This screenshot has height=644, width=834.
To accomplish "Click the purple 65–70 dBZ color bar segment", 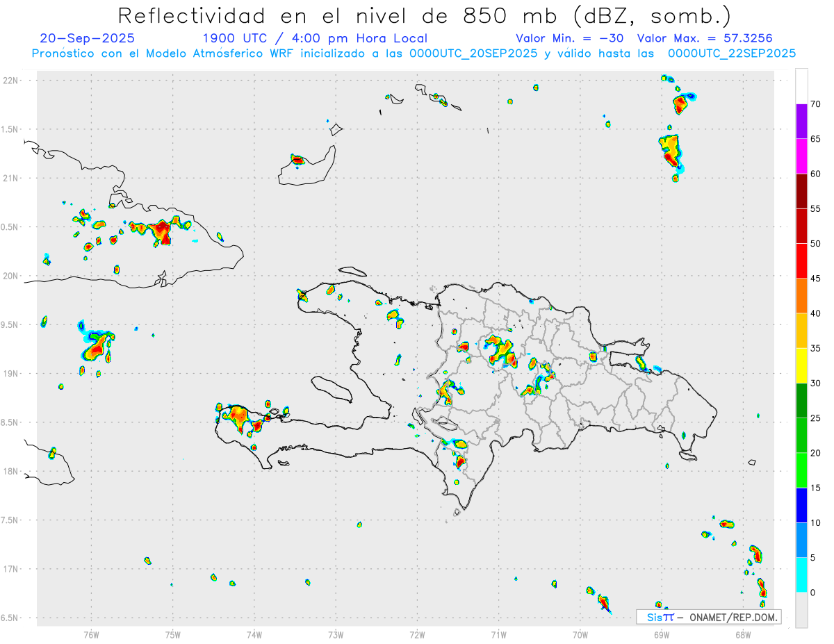I will click(x=801, y=122).
